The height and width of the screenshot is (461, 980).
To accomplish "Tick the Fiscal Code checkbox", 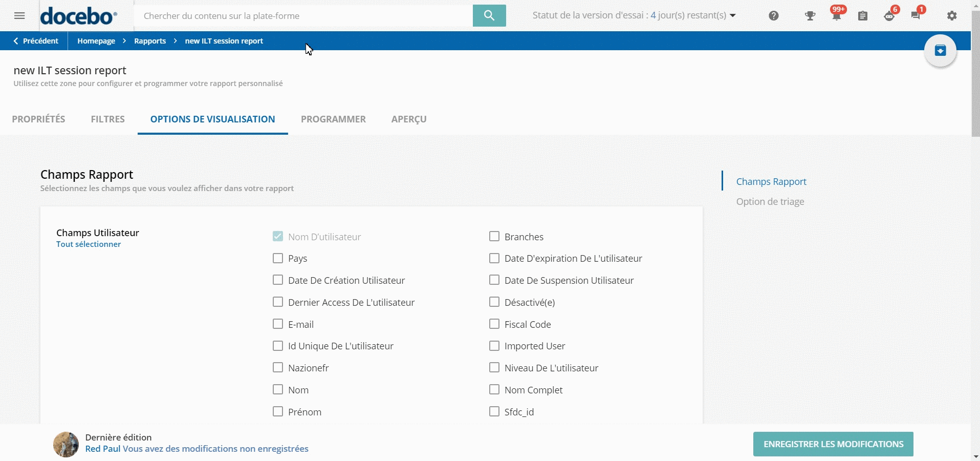I will pyautogui.click(x=494, y=324).
